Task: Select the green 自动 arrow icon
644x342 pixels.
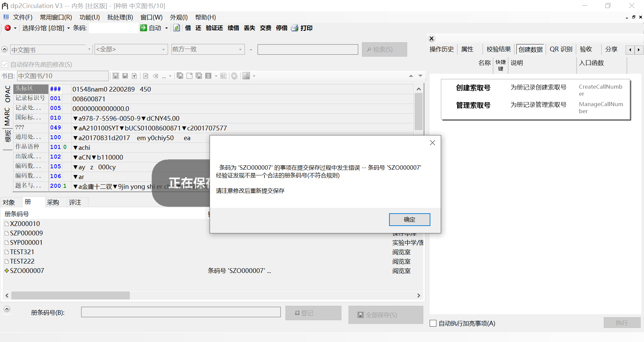Action: click(144, 28)
